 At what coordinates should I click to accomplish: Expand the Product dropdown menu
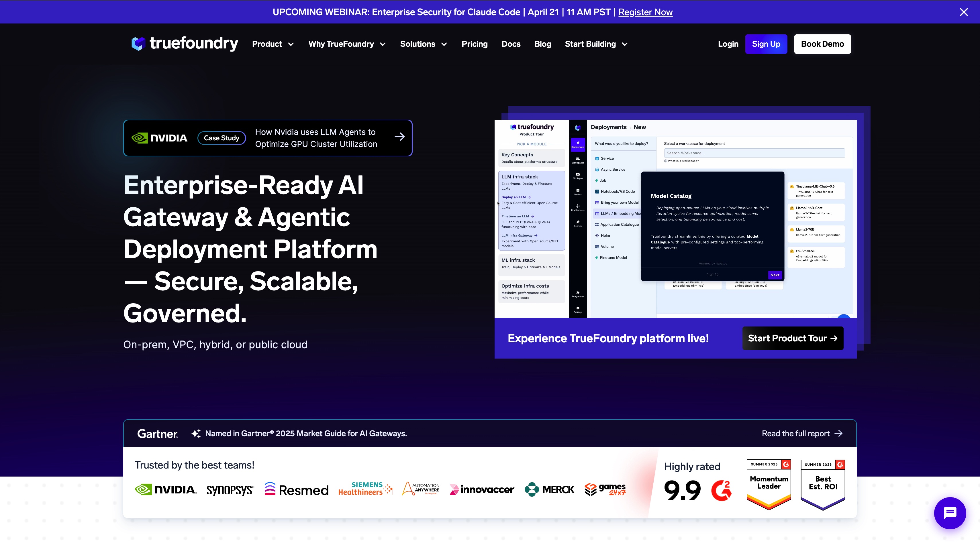click(x=273, y=44)
